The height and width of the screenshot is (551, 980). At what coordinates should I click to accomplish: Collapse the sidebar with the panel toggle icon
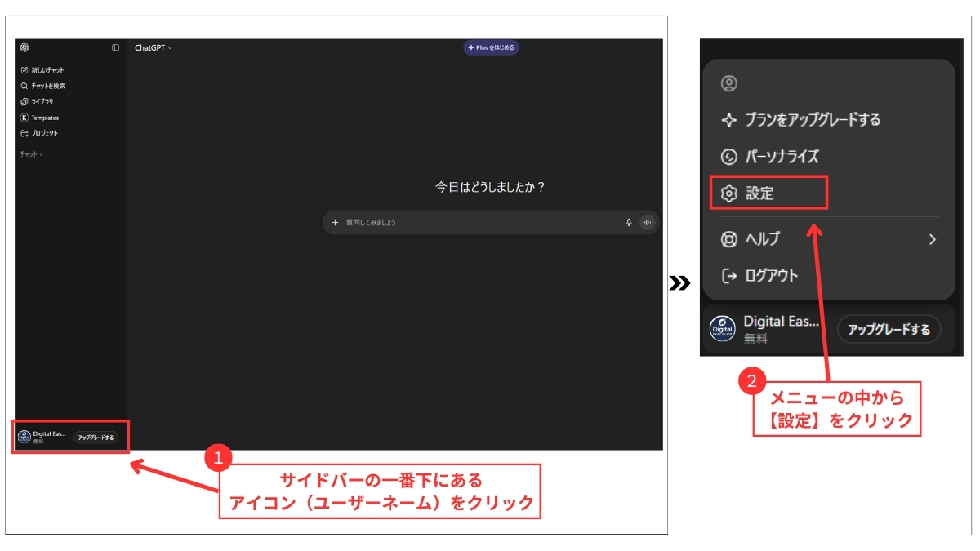point(115,47)
